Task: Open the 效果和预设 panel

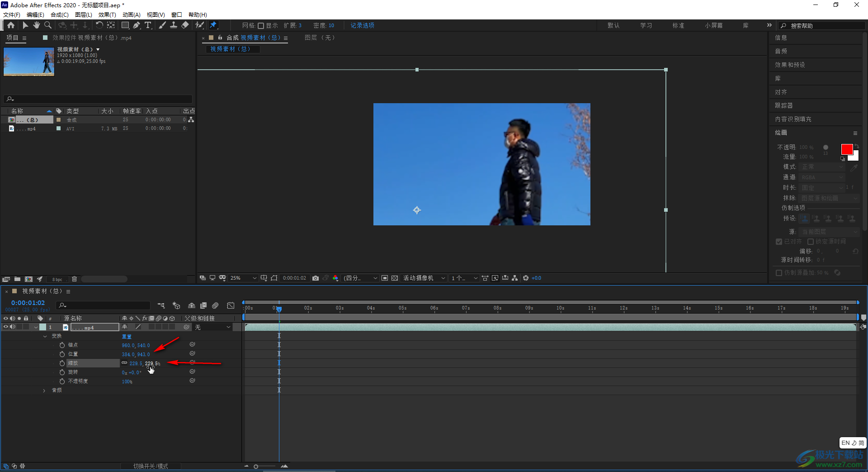Action: (x=790, y=65)
